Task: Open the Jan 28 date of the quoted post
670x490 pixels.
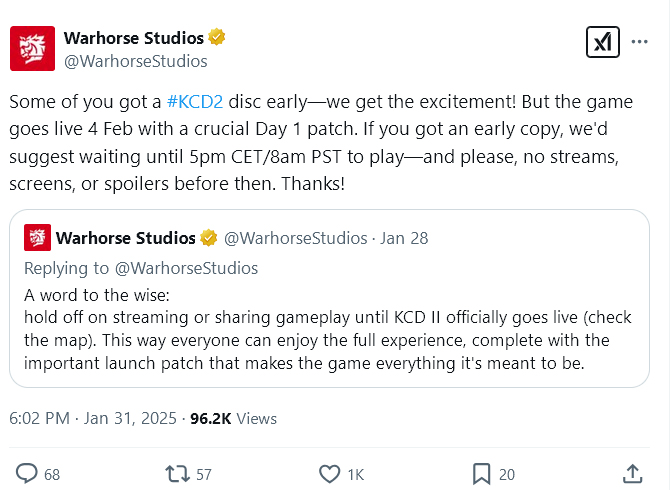Action: tap(404, 238)
